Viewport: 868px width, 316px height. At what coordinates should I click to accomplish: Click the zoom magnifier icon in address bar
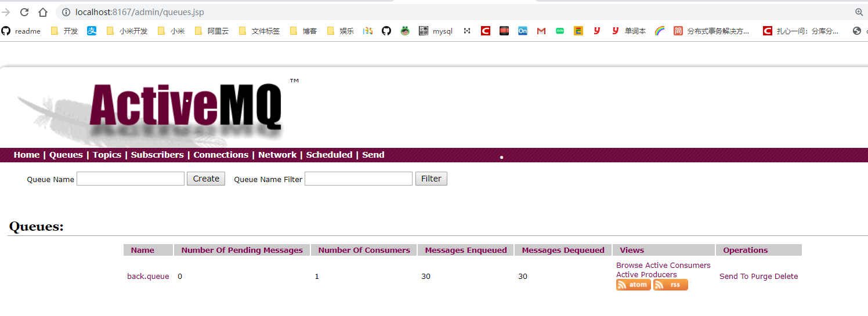[859, 12]
